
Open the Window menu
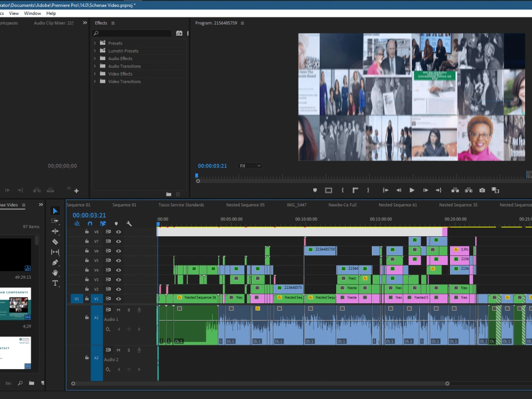[32, 13]
